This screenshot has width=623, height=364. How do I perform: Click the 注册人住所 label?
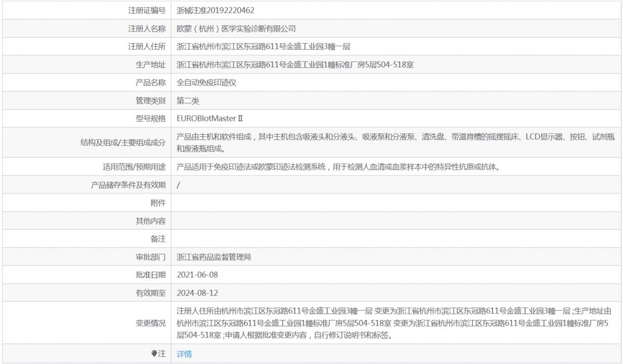pos(147,47)
